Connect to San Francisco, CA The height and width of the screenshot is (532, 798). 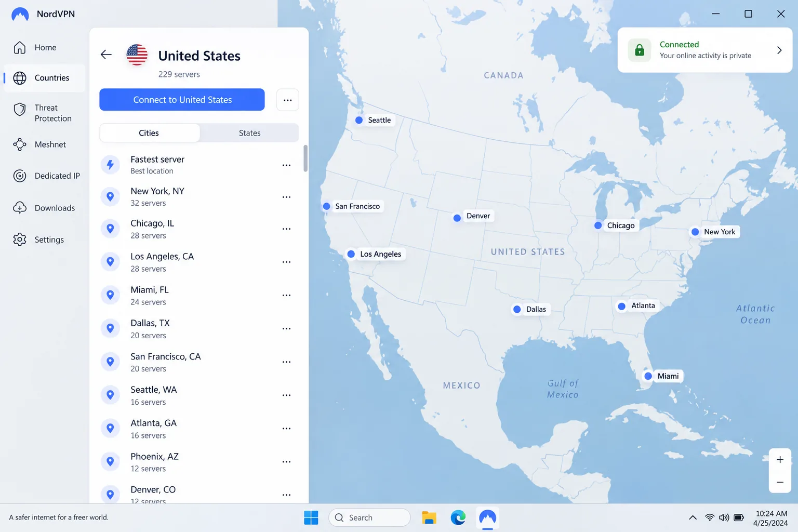pos(198,362)
